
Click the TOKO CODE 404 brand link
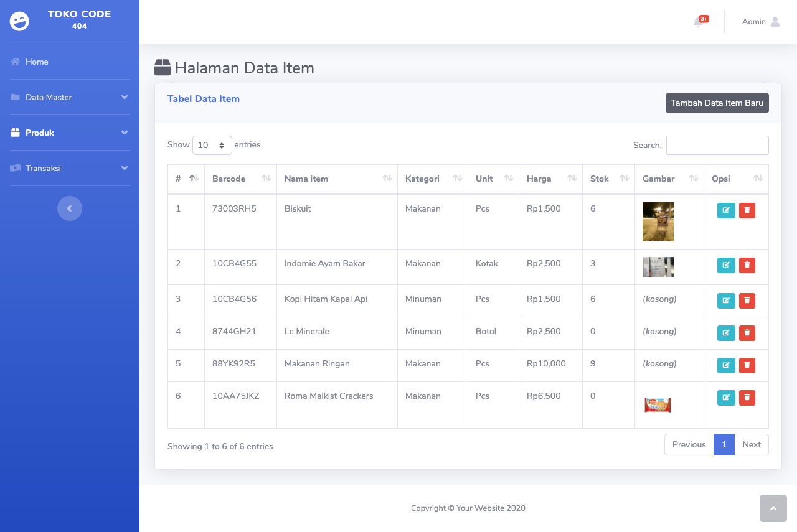coord(70,21)
